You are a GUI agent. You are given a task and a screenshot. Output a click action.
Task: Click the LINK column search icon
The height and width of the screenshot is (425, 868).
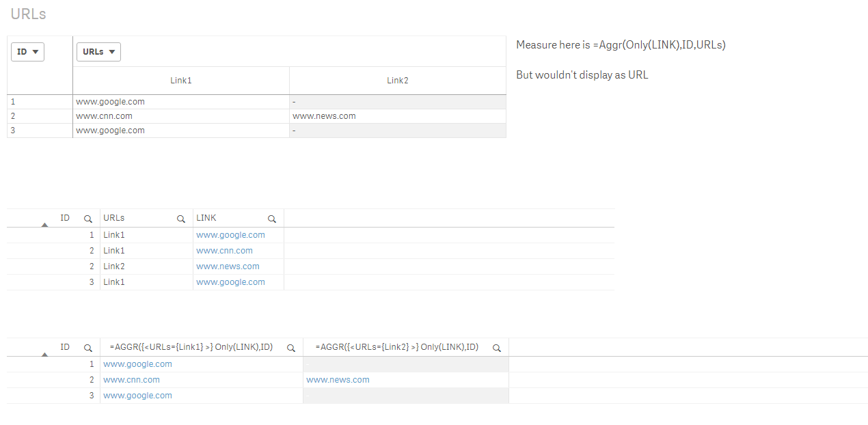272,219
